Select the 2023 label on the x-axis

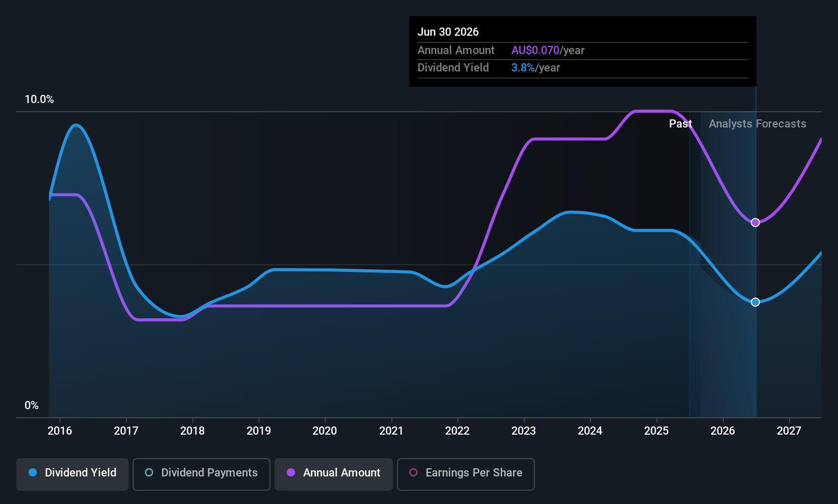[524, 431]
